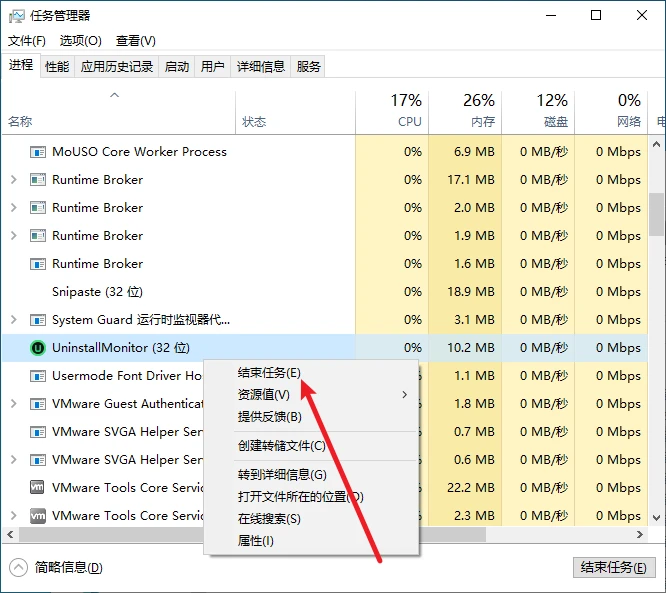Click the horizontal scrollbar thumb
Screen dimensions: 666x593
(x=252, y=534)
